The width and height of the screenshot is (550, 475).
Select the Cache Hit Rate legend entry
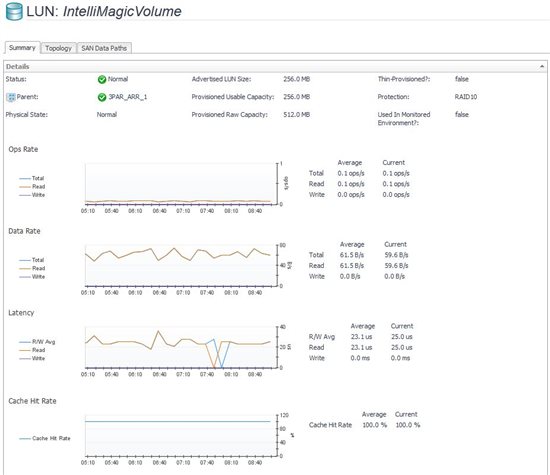[x=45, y=439]
